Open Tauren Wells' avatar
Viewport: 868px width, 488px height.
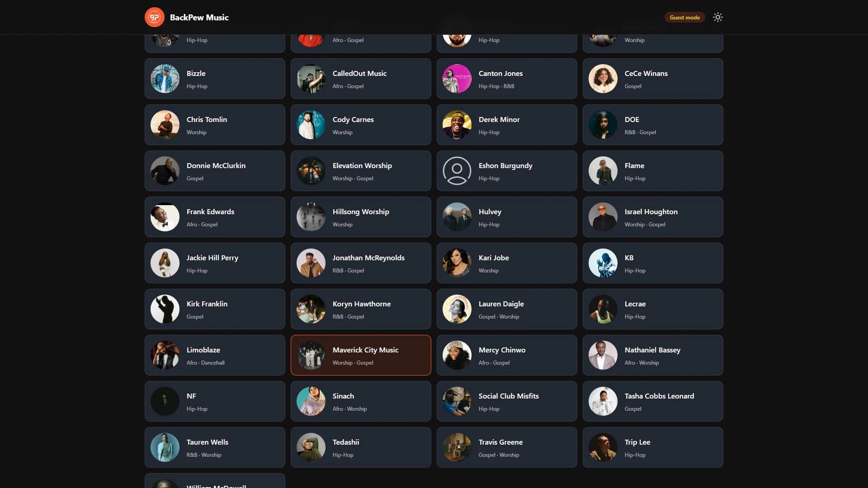coord(165,447)
